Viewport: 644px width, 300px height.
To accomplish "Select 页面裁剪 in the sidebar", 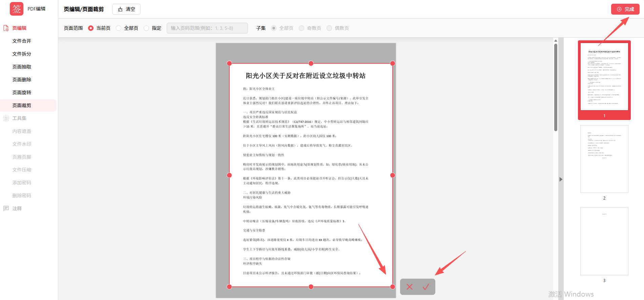I will click(x=28, y=105).
